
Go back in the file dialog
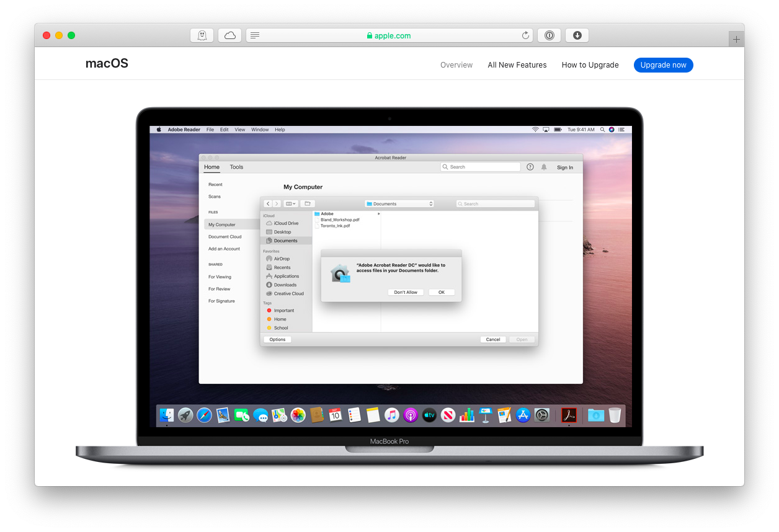(x=268, y=203)
